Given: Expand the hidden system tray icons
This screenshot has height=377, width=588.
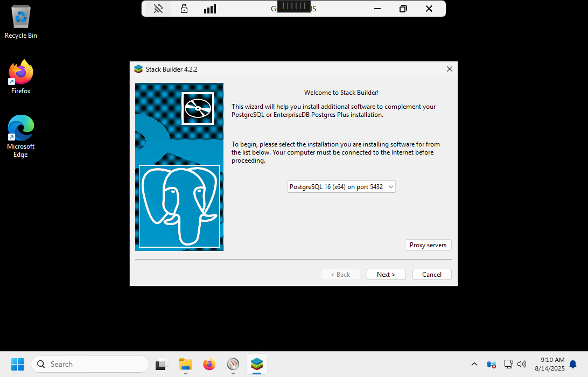Looking at the screenshot, I should tap(474, 365).
